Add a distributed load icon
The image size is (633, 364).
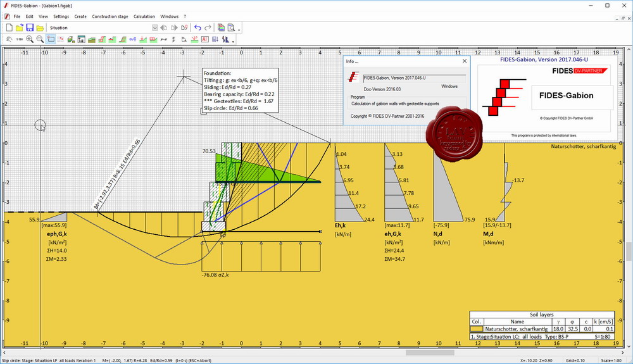153,39
